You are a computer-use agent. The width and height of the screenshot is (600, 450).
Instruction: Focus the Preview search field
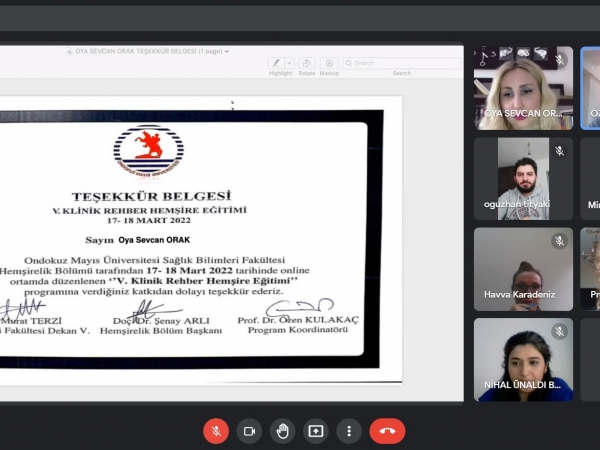coord(402,63)
